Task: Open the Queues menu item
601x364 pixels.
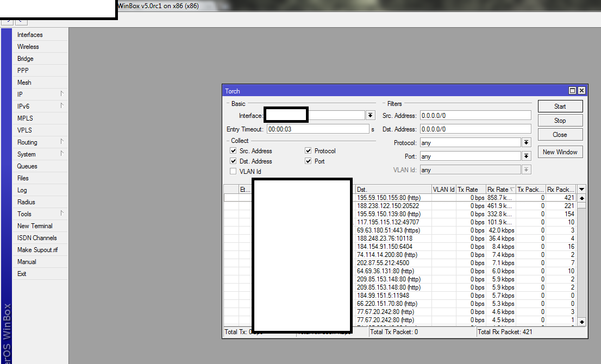Action: [x=40, y=166]
